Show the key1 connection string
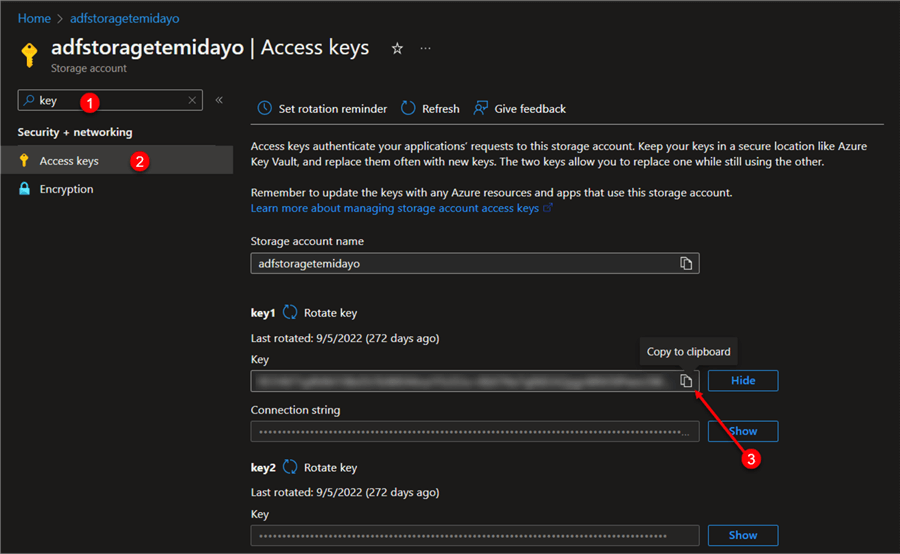 pos(742,431)
